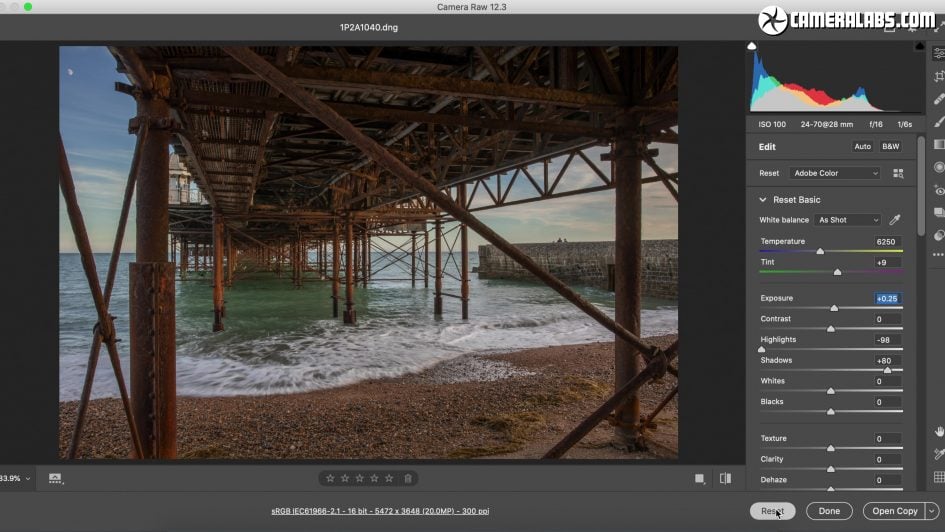Viewport: 945px width, 532px height.
Task: Open the Open Copy arrow menu
Action: (x=932, y=511)
